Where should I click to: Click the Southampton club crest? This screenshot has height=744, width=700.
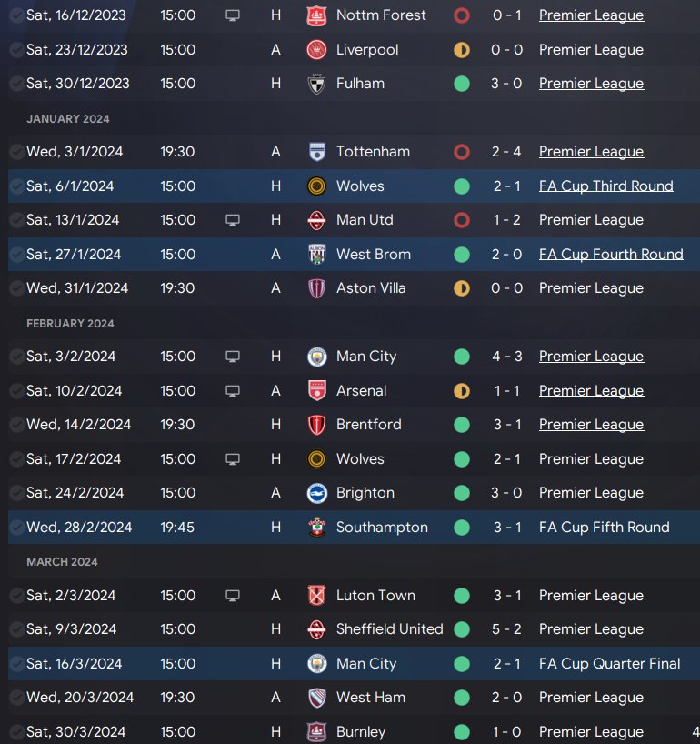point(316,528)
